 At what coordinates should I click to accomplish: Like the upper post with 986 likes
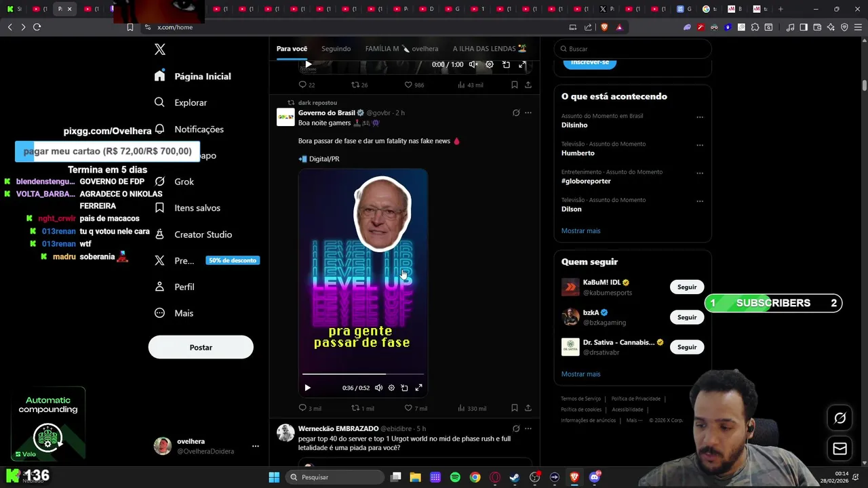(414, 85)
